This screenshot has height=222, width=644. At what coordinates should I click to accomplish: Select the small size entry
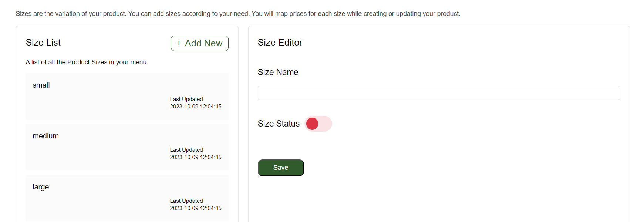(x=127, y=96)
